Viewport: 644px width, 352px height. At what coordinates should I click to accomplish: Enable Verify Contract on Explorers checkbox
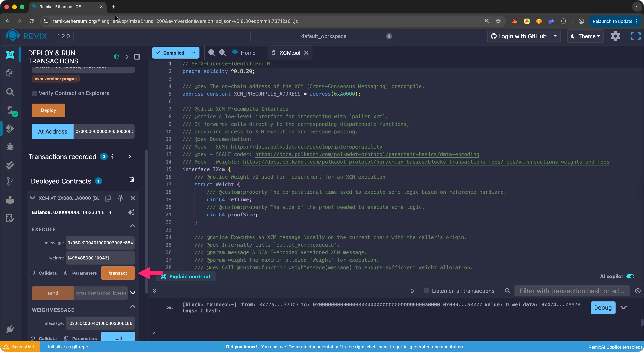(x=34, y=93)
